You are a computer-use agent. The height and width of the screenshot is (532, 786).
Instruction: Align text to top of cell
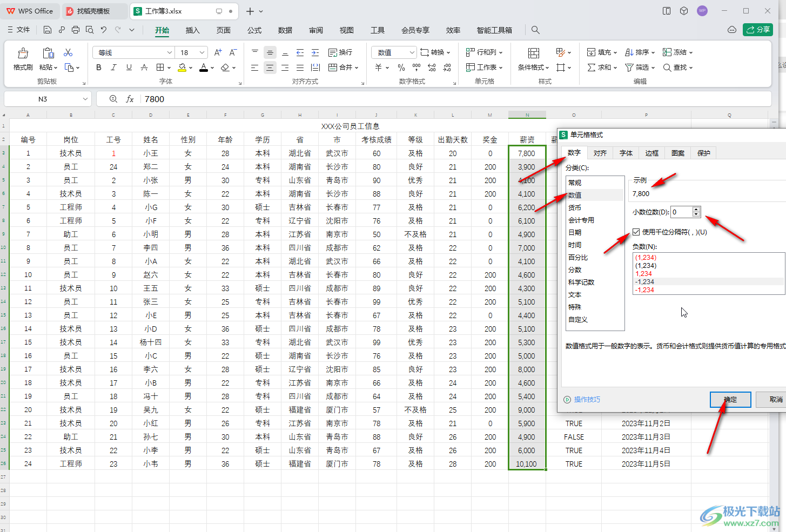(x=255, y=52)
